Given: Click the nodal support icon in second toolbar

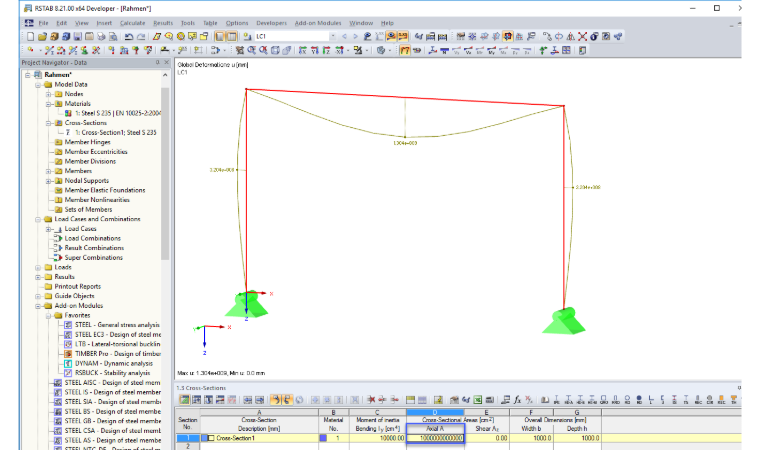Looking at the screenshot, I should click(x=84, y=50).
